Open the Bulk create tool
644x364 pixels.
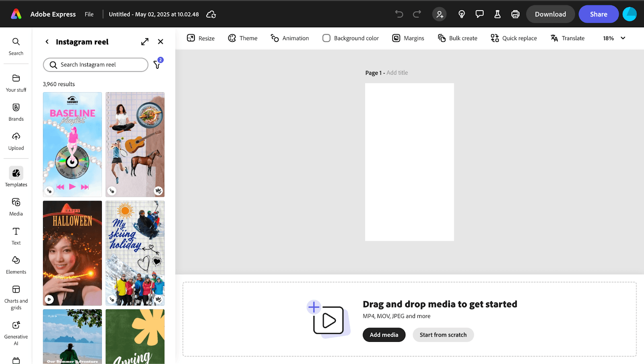pos(458,38)
